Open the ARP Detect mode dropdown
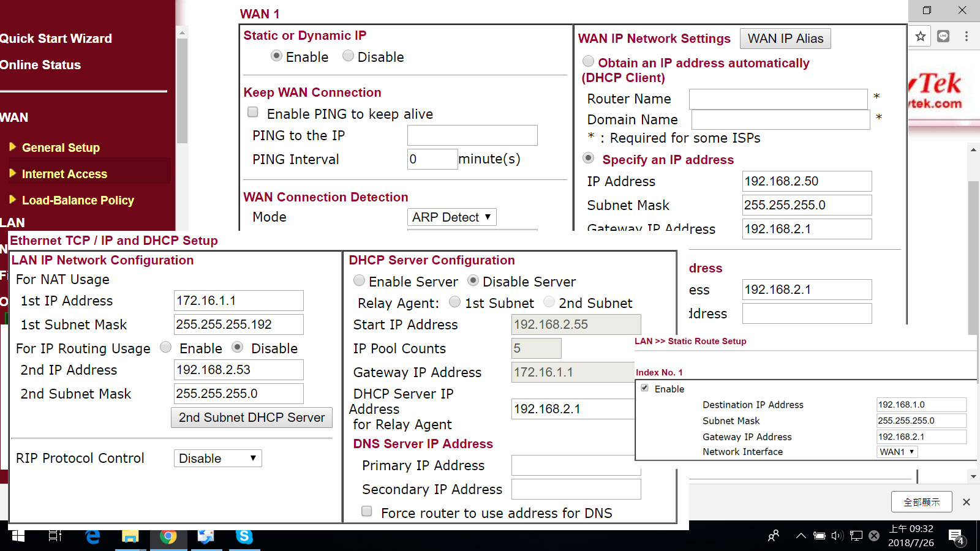Viewport: 980px width, 551px height. pyautogui.click(x=451, y=217)
